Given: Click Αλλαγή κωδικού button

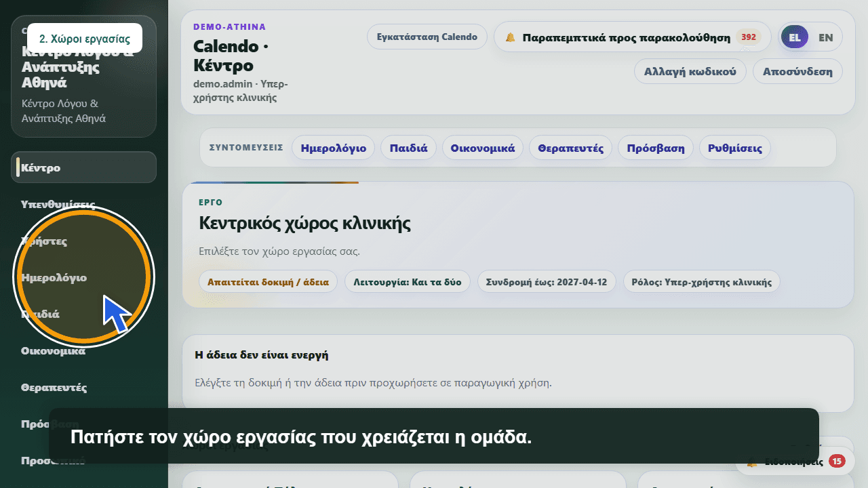Looking at the screenshot, I should (x=690, y=71).
